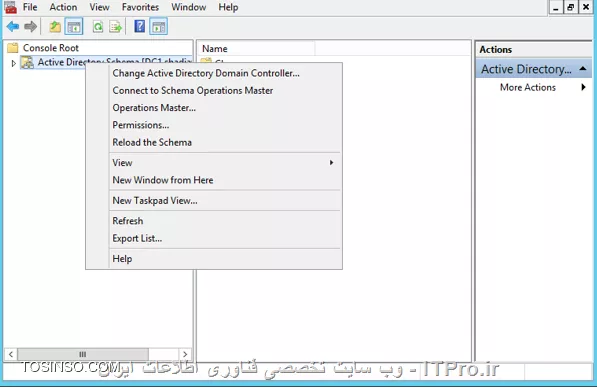
Task: Choose Change Active Directory Domain Controller
Action: (x=206, y=73)
